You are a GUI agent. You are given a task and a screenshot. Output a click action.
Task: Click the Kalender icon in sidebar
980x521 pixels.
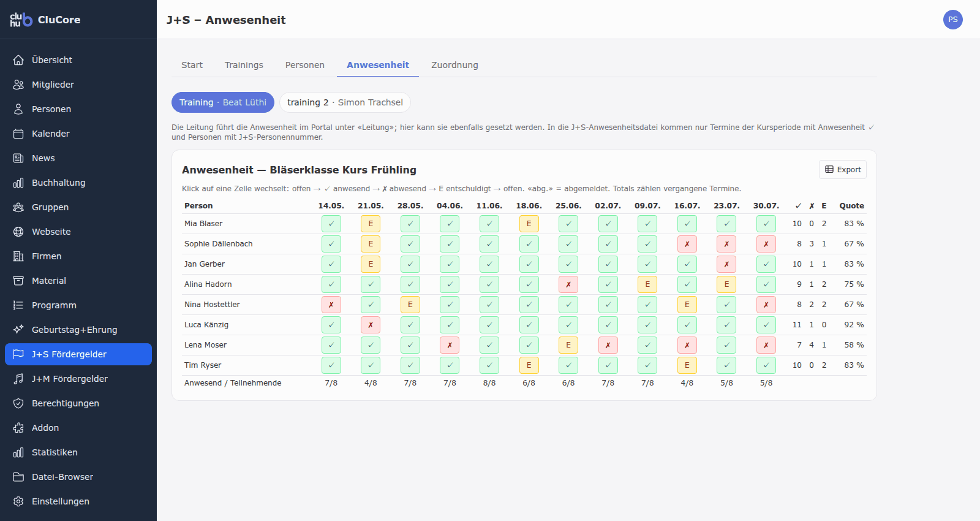(x=18, y=134)
